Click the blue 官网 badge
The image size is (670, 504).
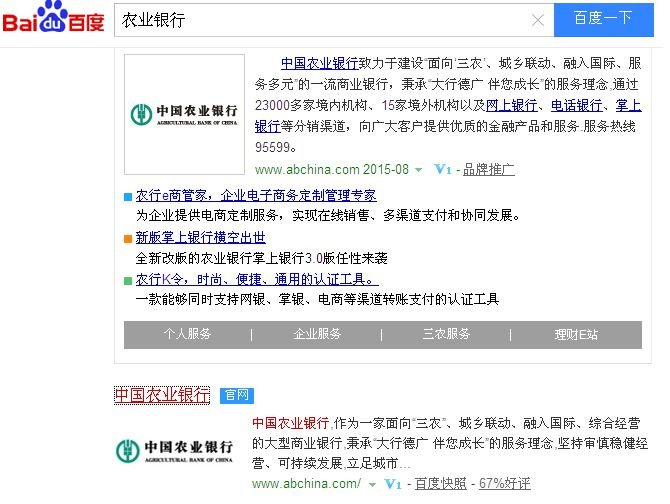(x=237, y=396)
